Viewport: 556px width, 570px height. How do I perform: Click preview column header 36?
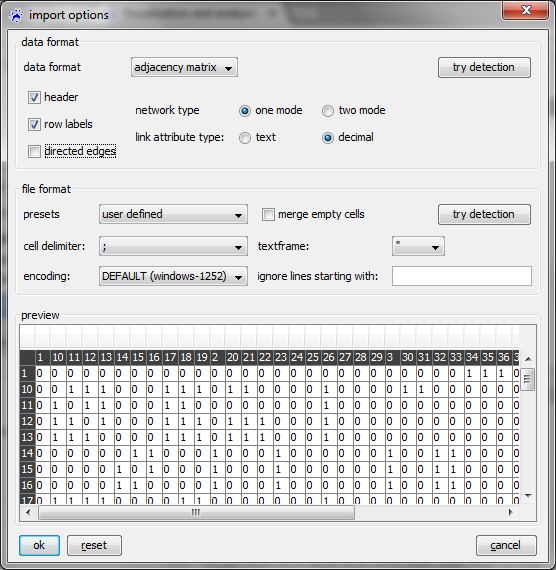click(504, 358)
